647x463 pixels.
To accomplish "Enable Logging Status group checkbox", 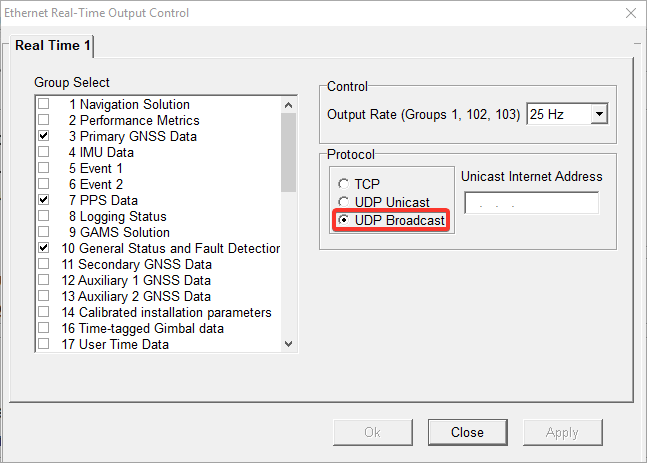I will click(x=43, y=216).
